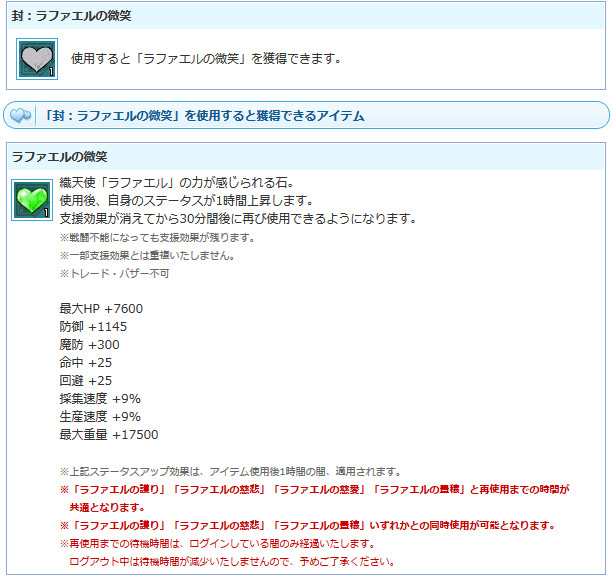Click the red line 共通となります。

coord(107,508)
